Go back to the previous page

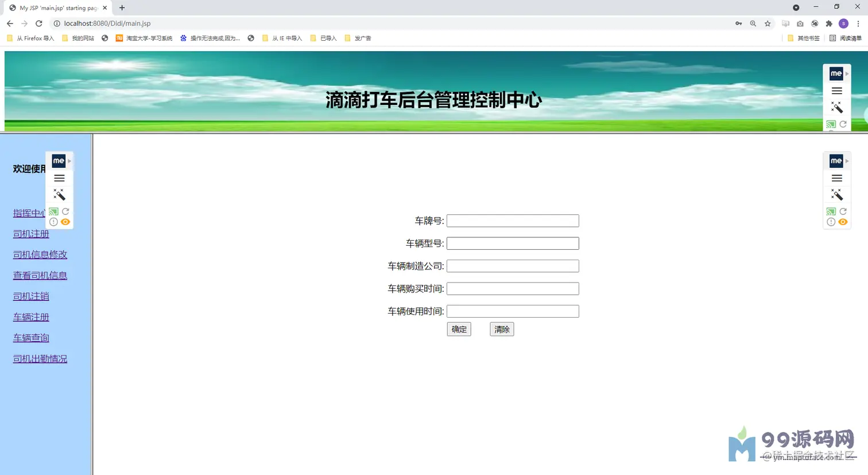pyautogui.click(x=10, y=24)
